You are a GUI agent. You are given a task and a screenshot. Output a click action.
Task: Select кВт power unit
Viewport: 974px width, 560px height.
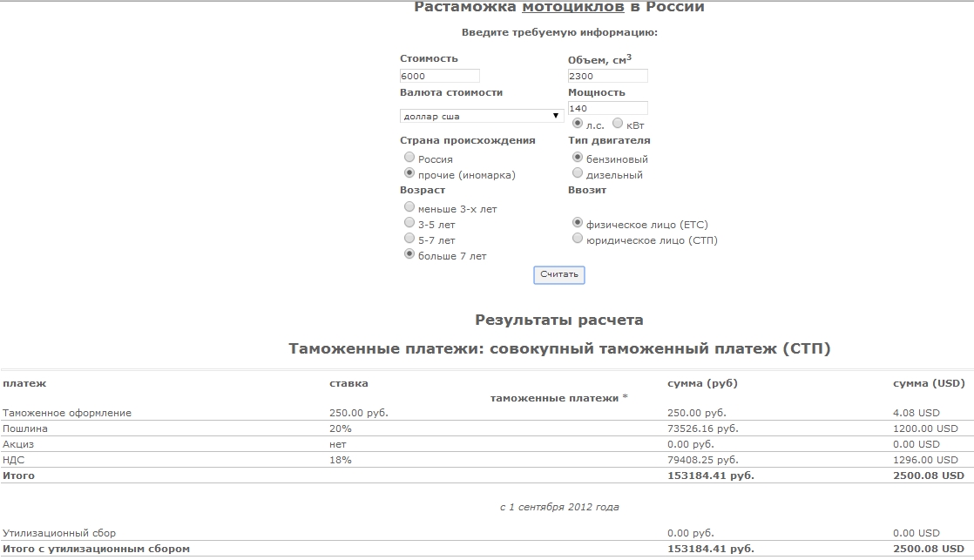point(618,124)
